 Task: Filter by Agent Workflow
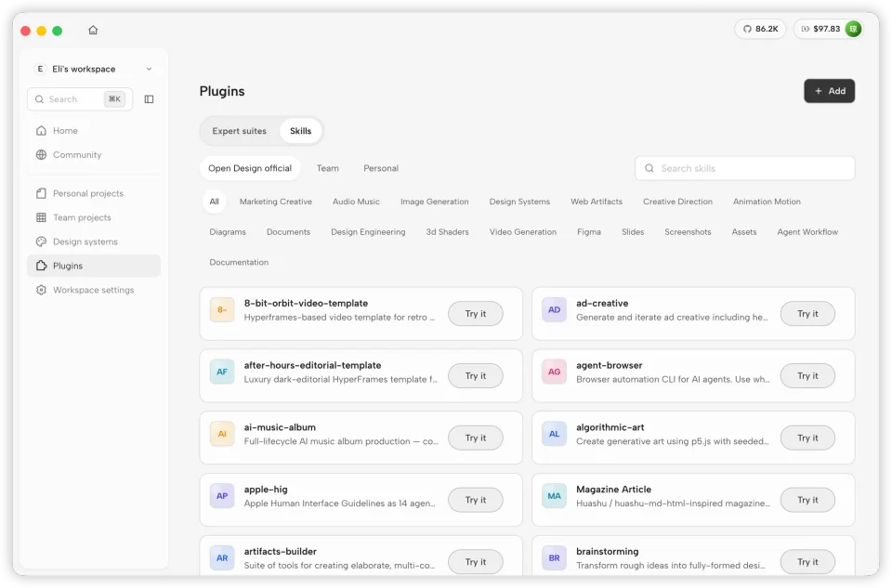[807, 232]
